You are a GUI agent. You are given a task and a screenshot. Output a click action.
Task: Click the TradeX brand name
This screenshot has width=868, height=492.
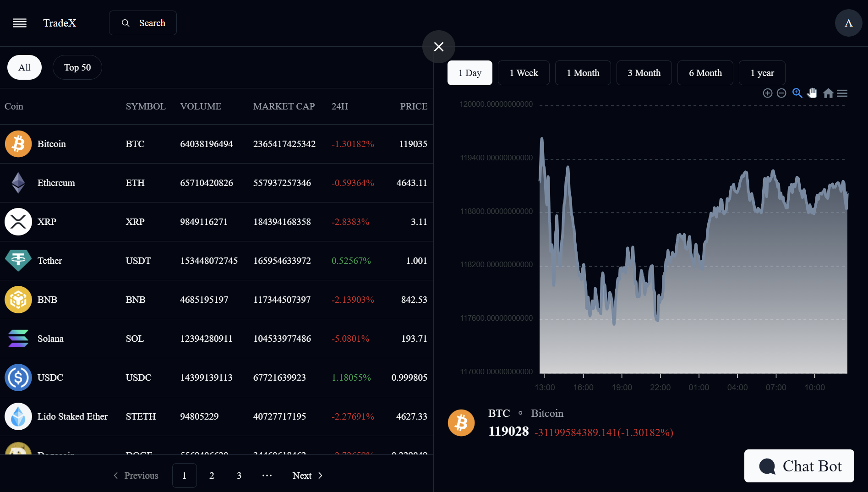[60, 23]
